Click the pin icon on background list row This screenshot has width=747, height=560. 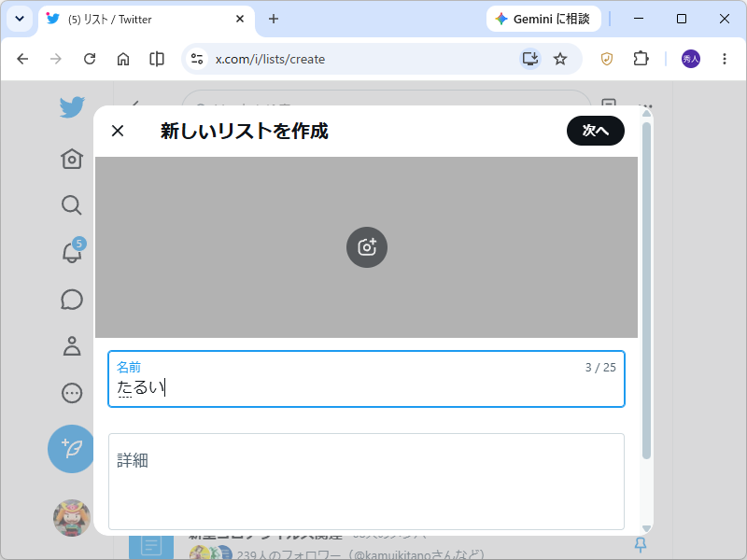point(641,544)
